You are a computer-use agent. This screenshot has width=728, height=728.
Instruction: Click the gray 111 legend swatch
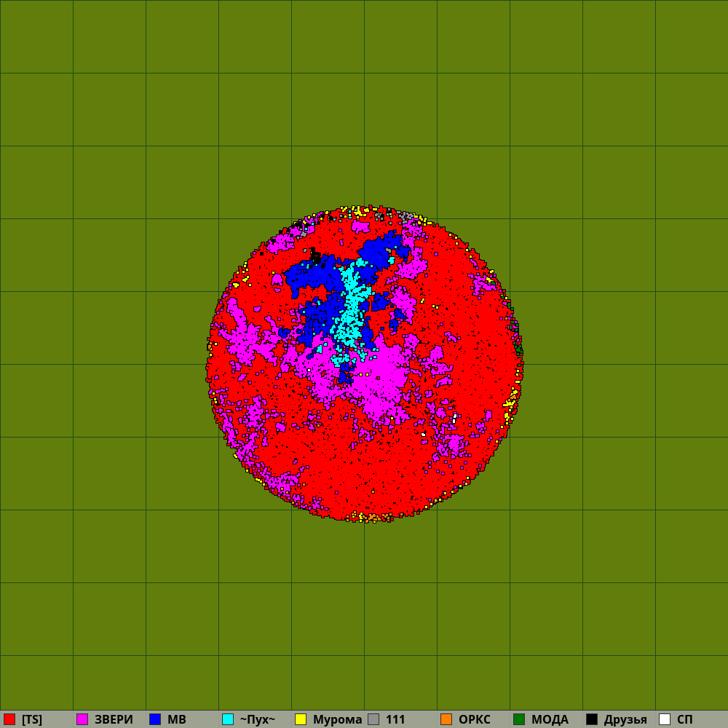(373, 719)
